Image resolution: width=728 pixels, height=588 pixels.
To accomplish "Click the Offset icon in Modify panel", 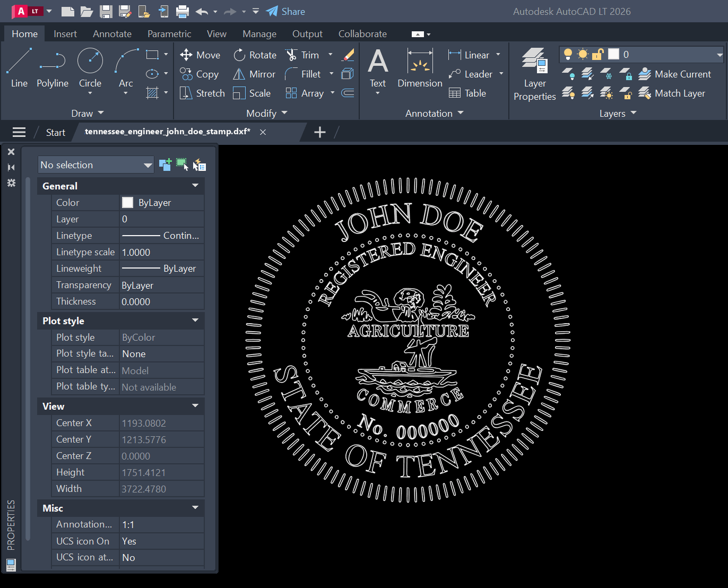I will (348, 93).
